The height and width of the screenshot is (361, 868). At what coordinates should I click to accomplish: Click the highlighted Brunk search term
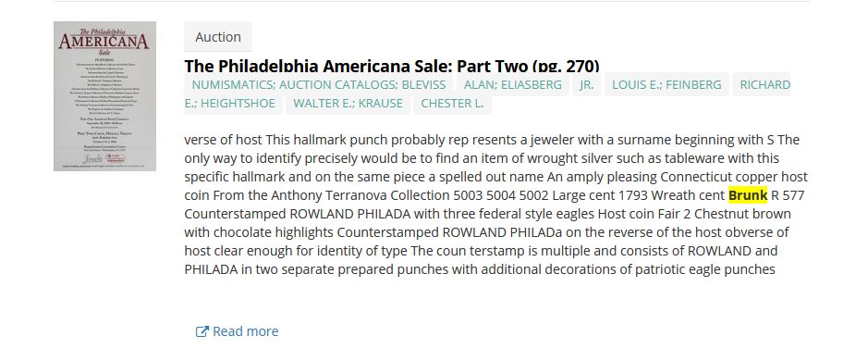click(x=748, y=195)
